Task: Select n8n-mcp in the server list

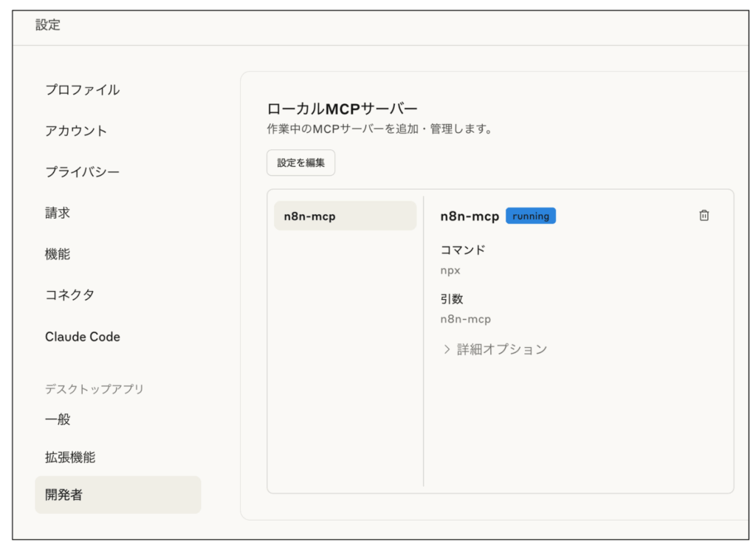Action: pos(345,215)
